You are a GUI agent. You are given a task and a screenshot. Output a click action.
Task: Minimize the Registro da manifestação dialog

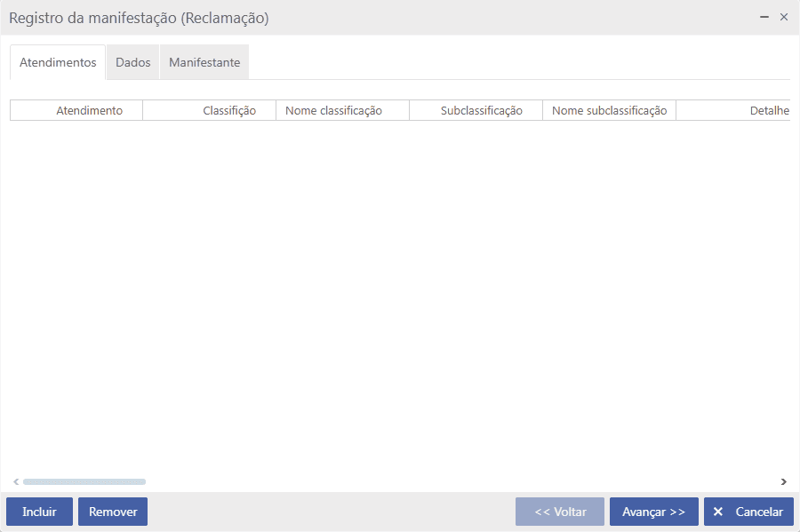(764, 18)
